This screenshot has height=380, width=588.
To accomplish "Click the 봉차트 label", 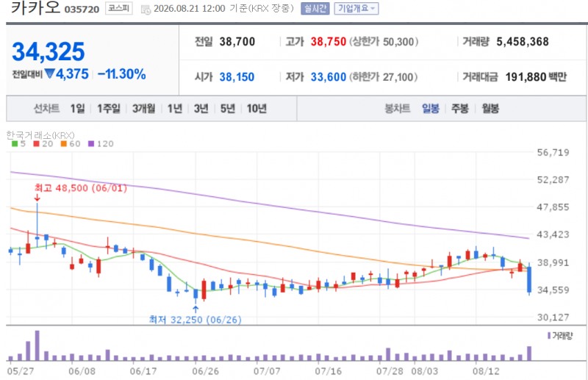I will click(x=398, y=109).
